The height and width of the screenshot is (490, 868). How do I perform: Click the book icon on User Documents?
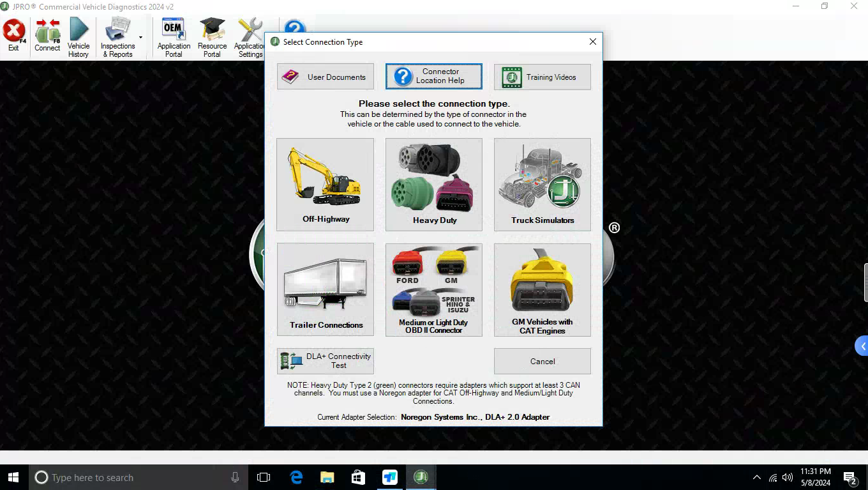point(290,77)
